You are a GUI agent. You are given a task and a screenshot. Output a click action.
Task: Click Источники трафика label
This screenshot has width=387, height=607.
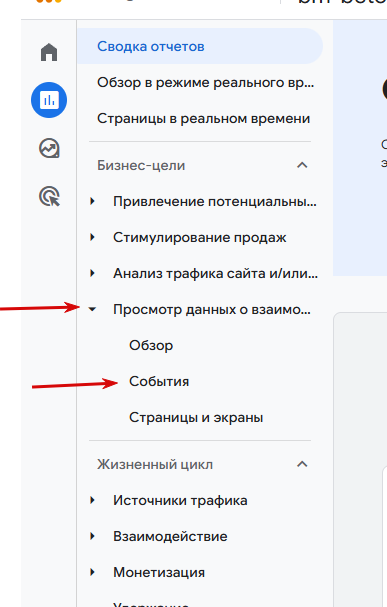(x=180, y=500)
